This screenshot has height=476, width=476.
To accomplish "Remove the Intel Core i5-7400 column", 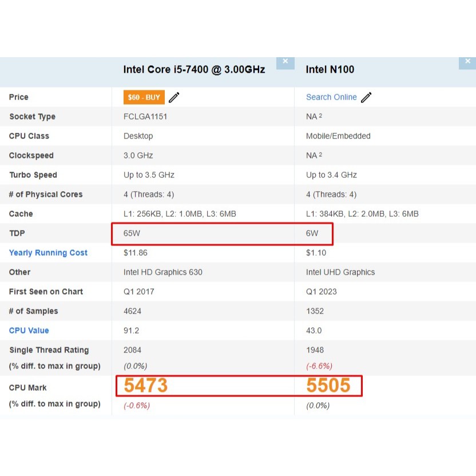I will [285, 62].
